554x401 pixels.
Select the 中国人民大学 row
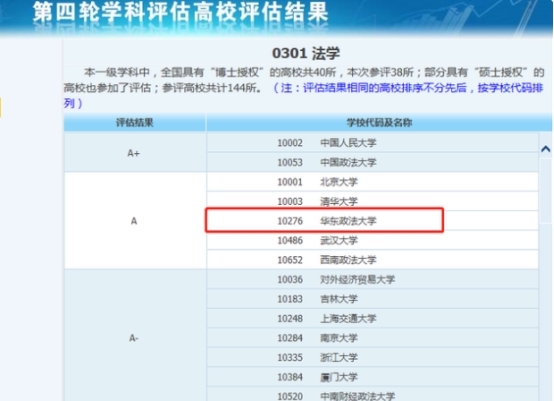[372, 143]
